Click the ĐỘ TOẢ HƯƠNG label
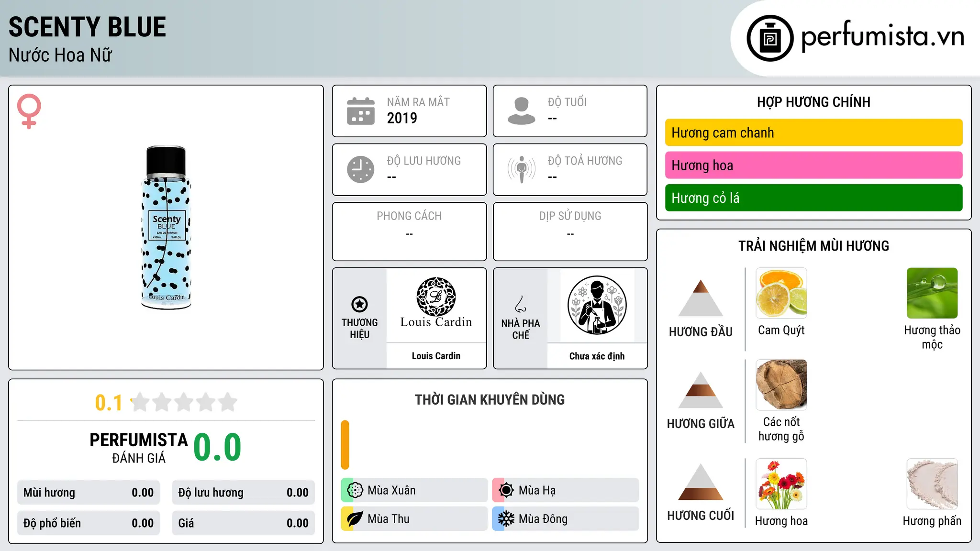Viewport: 980px width, 551px height. [585, 161]
